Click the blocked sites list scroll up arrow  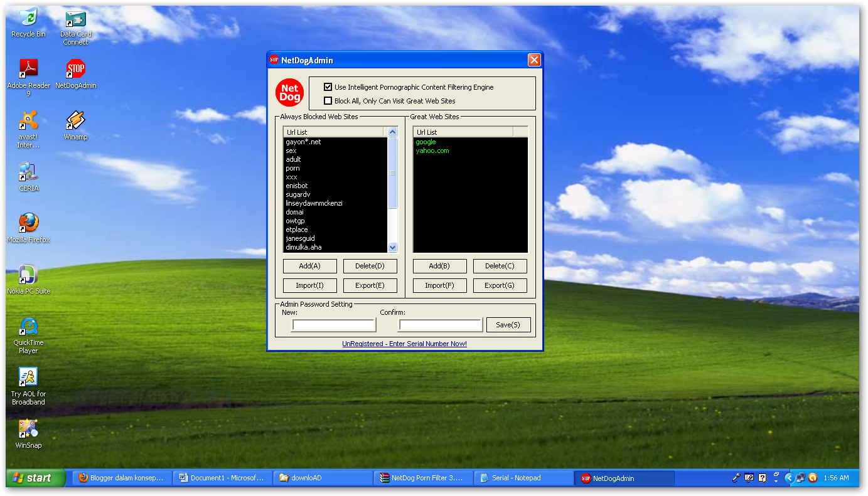393,132
